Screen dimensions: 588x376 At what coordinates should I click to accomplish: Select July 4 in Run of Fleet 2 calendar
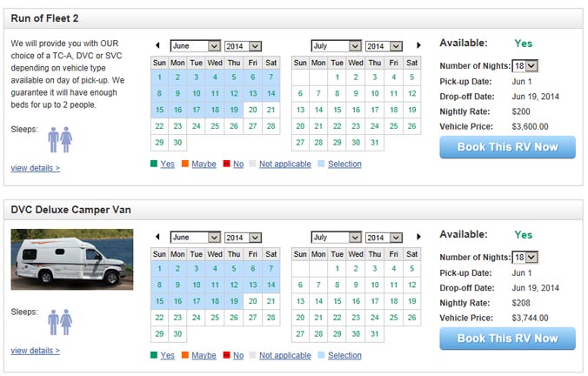[x=393, y=77]
